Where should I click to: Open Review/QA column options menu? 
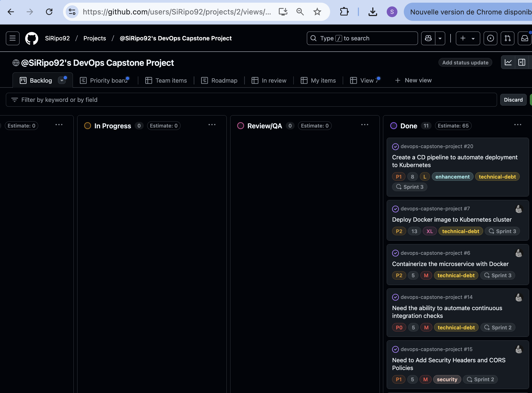pos(365,125)
